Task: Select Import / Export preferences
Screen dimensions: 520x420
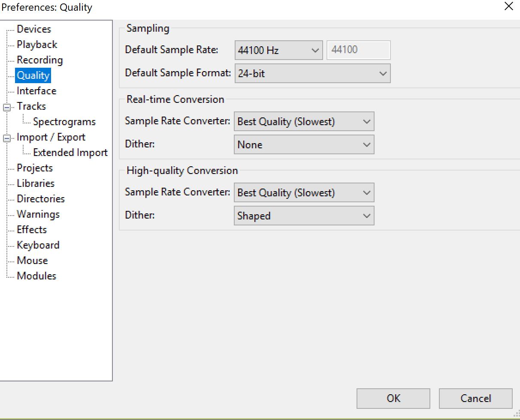Action: [51, 137]
